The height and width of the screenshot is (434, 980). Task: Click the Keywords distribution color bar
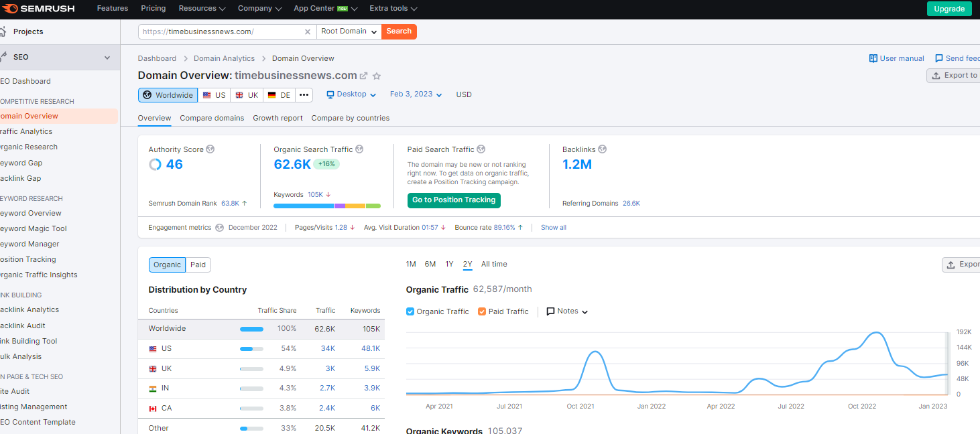coord(326,206)
